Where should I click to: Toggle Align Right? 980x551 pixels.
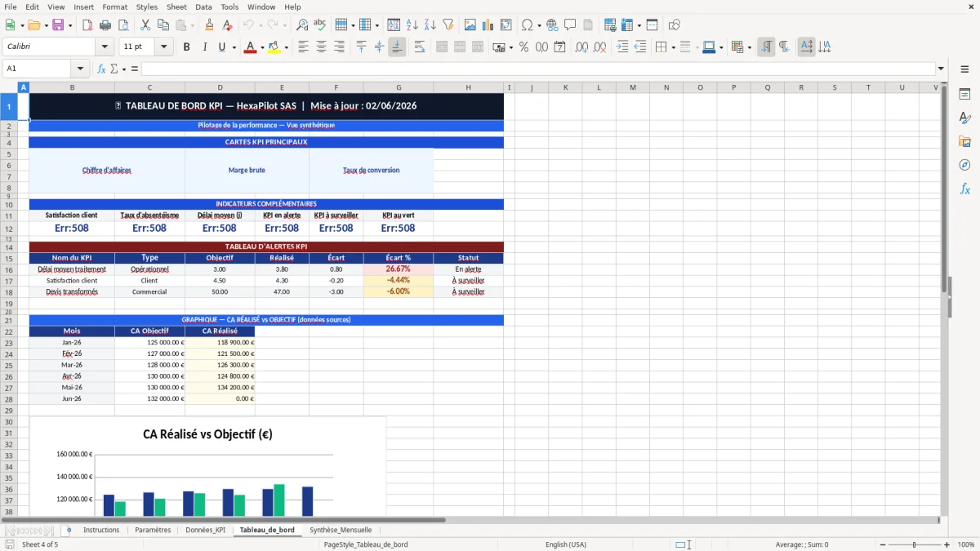[340, 47]
